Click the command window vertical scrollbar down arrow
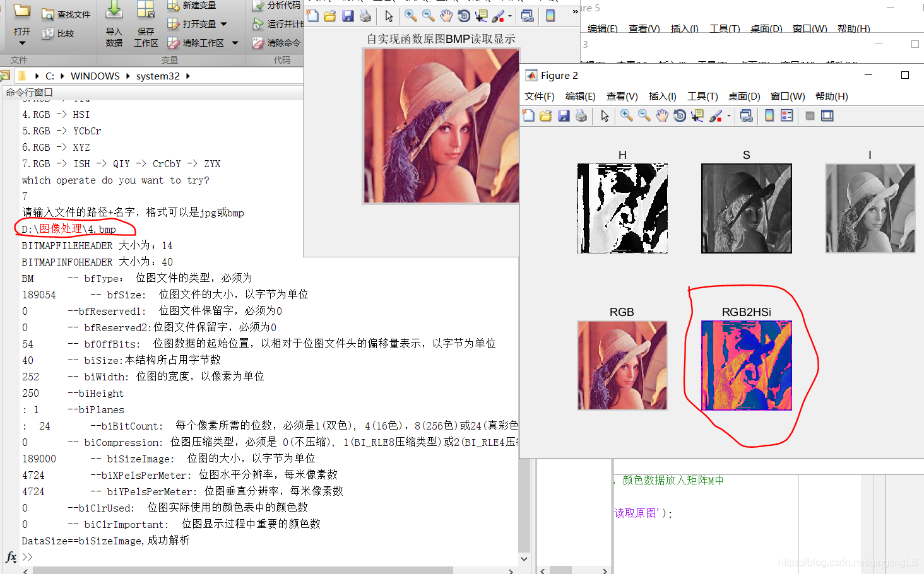Image resolution: width=924 pixels, height=574 pixels. click(x=524, y=559)
